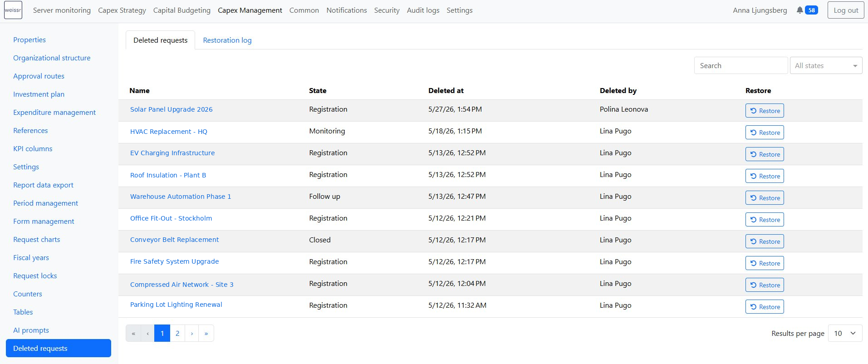Open the notifications bell icon
Image resolution: width=868 pixels, height=364 pixels.
tap(799, 10)
